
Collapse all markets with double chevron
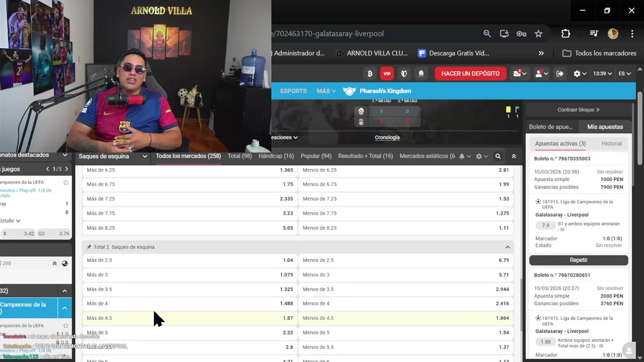click(x=514, y=156)
